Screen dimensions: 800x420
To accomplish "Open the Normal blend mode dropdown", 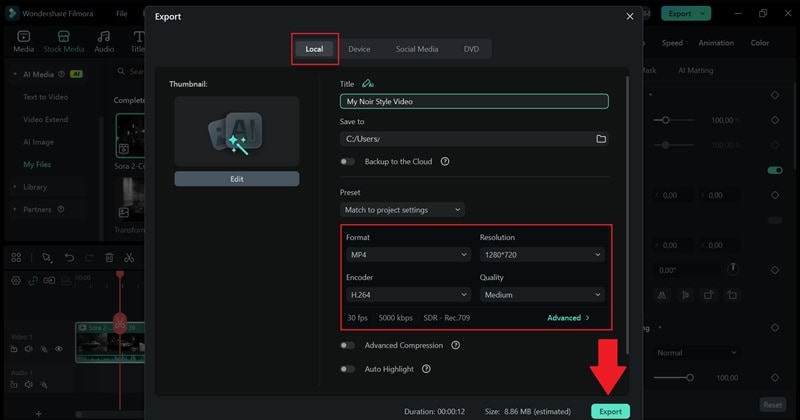I will click(696, 353).
